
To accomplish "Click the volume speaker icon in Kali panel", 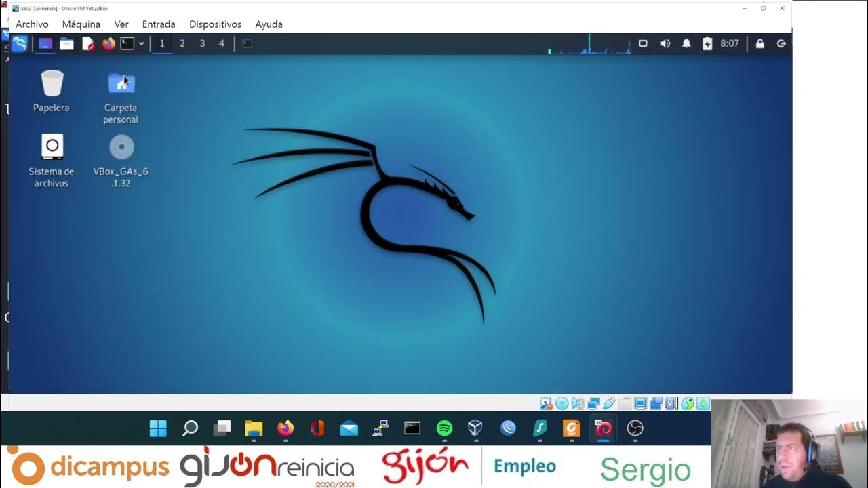I will pyautogui.click(x=665, y=43).
